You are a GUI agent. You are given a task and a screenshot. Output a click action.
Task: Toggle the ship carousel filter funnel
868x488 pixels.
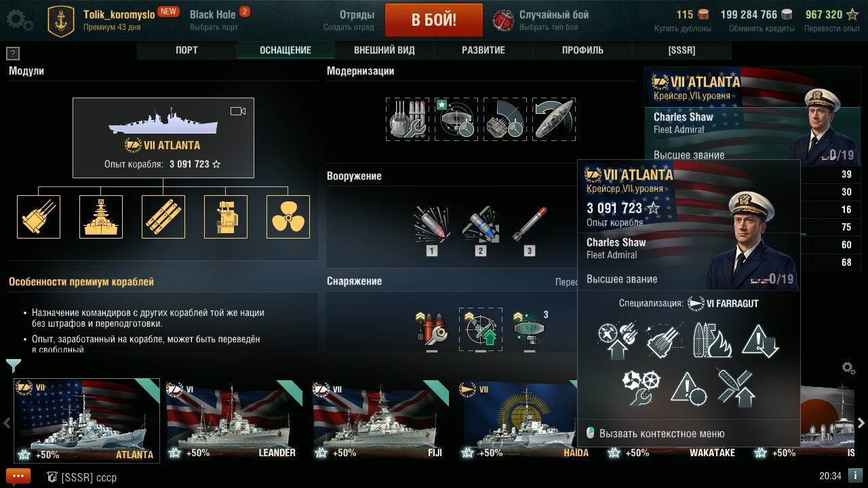pyautogui.click(x=14, y=366)
